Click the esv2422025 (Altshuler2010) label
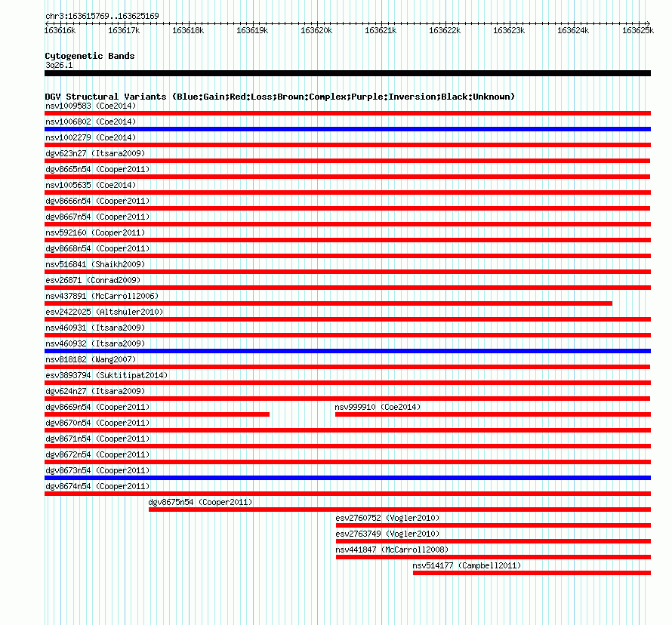 click(x=104, y=312)
